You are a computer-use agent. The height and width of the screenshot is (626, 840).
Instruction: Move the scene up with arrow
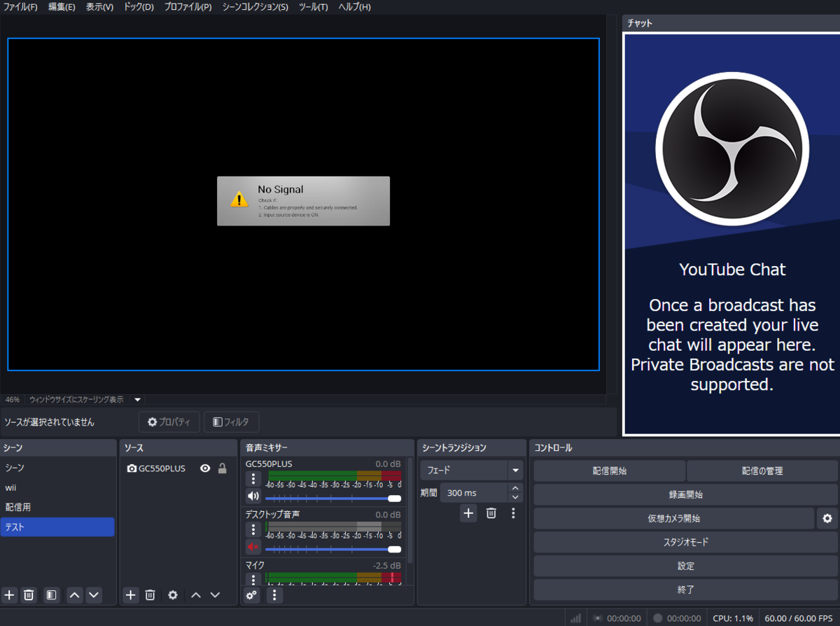tap(75, 594)
